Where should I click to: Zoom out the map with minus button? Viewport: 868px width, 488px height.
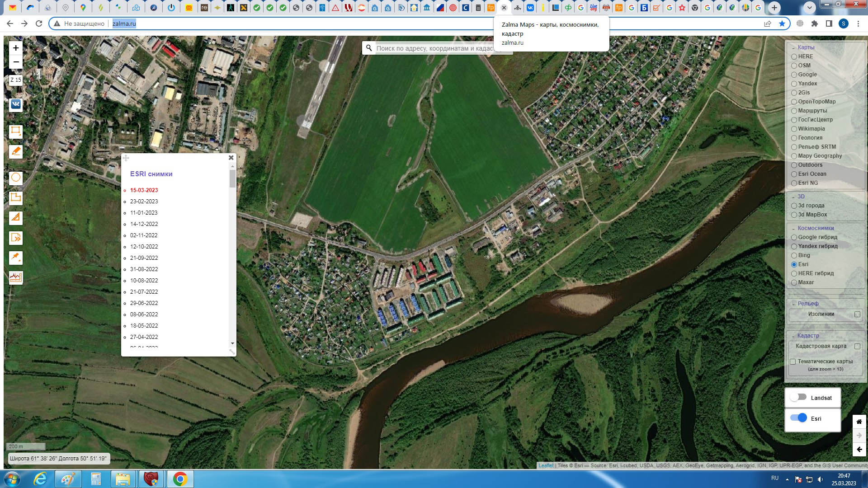click(x=16, y=62)
